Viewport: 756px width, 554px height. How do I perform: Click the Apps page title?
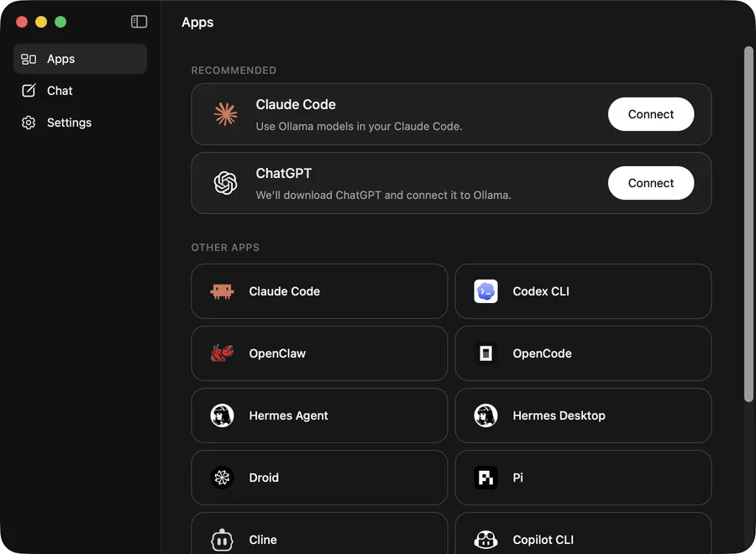(x=197, y=22)
